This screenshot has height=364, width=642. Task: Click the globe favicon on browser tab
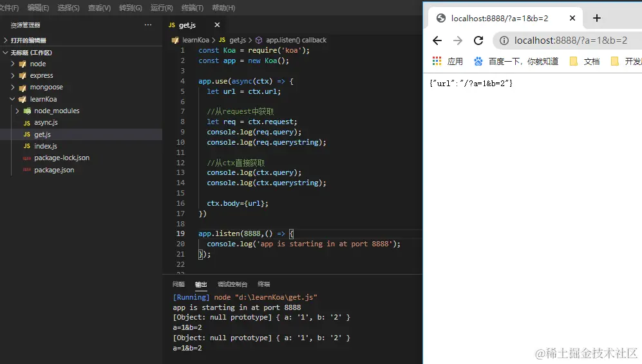(441, 18)
